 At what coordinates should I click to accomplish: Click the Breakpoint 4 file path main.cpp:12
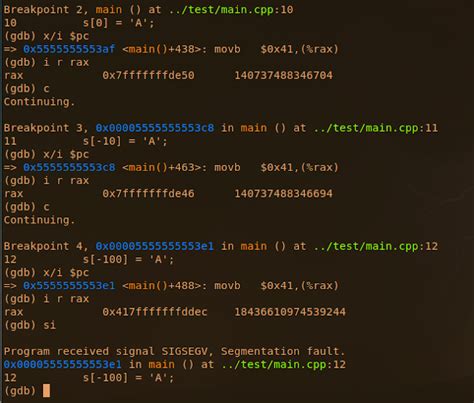point(376,246)
